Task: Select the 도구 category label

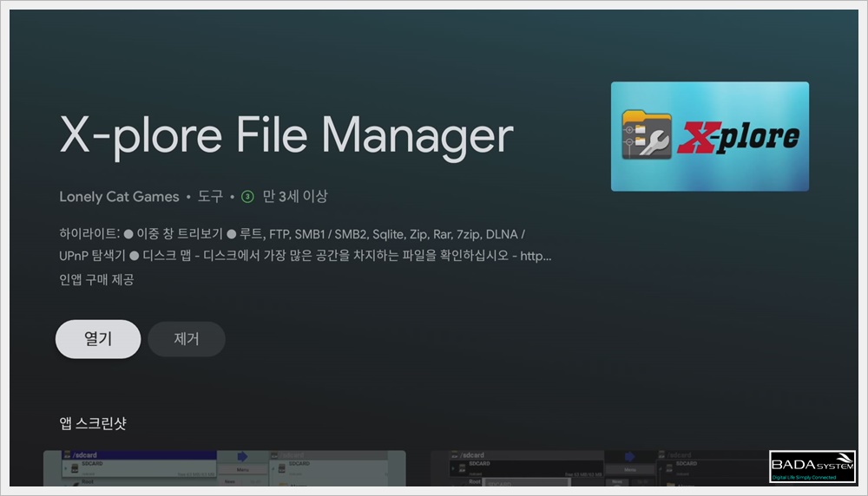Action: click(210, 196)
